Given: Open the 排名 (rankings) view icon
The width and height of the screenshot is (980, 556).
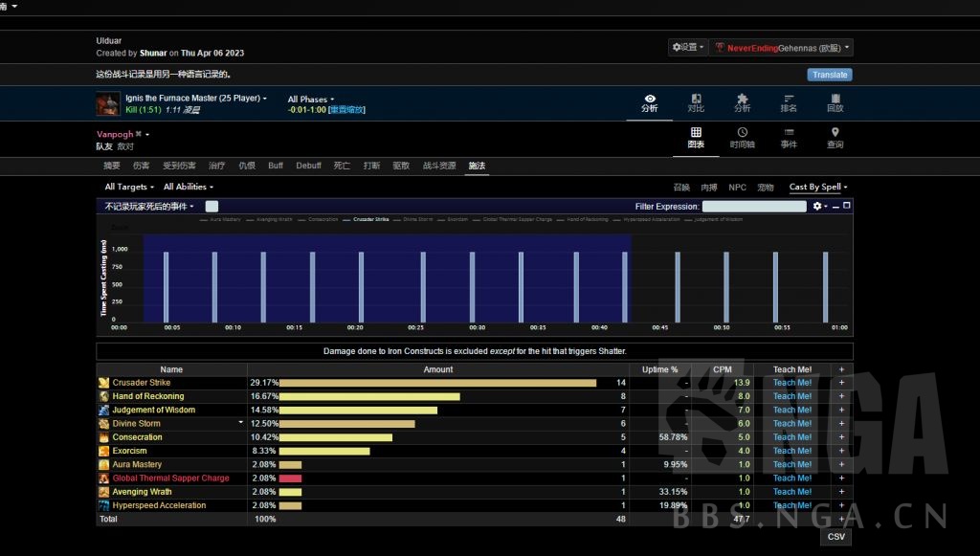Looking at the screenshot, I should point(789,102).
